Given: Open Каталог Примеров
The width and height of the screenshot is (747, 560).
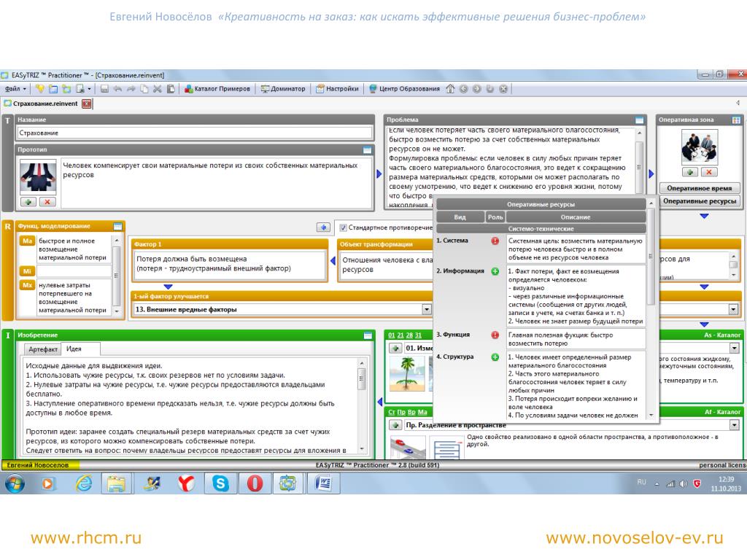Looking at the screenshot, I should coord(217,88).
